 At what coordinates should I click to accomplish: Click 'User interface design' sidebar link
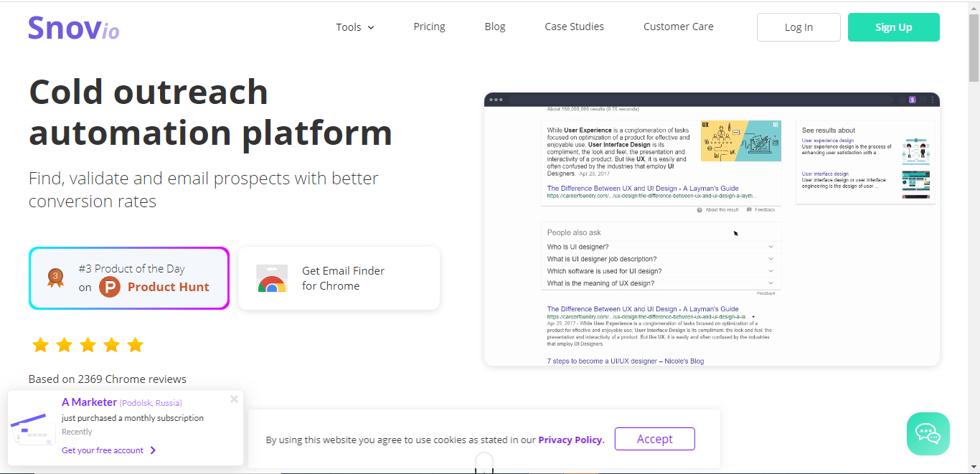tap(825, 174)
